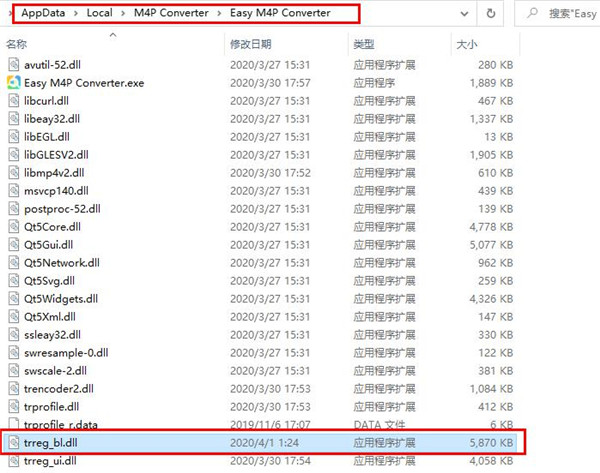Click the trreg_ui.dll file icon

click(14, 461)
